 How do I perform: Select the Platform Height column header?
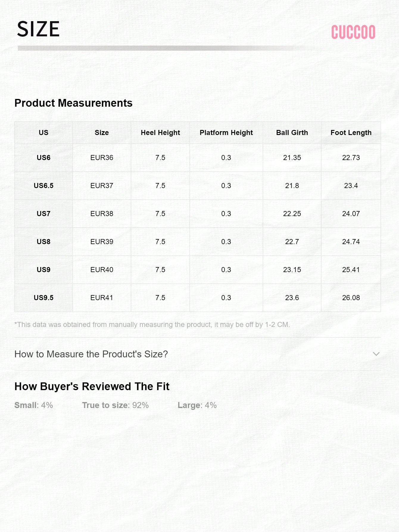226,133
